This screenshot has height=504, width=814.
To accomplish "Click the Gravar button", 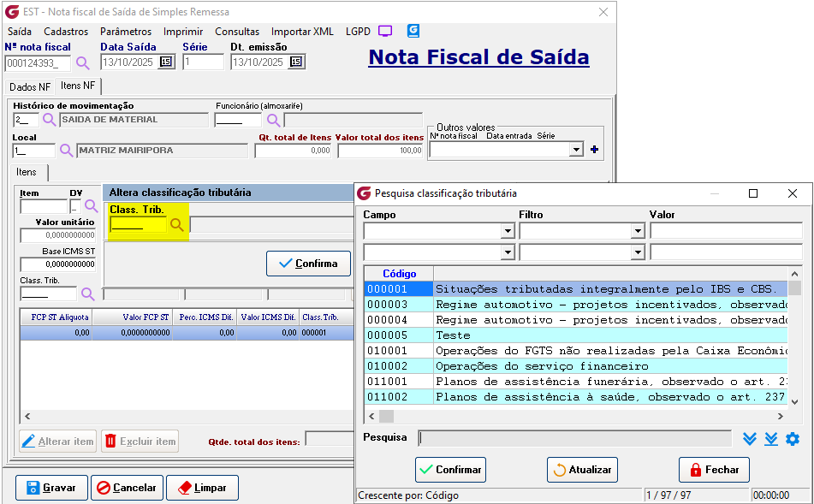I will coord(51,488).
